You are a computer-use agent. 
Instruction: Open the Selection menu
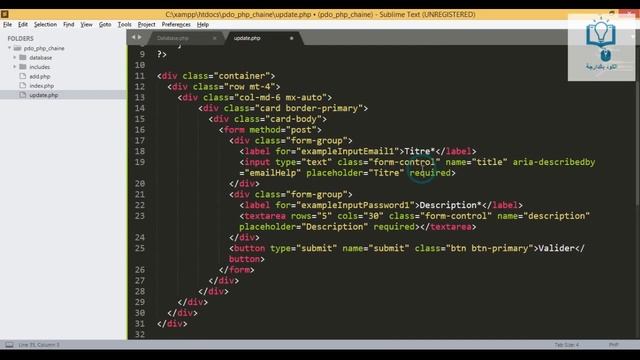45,24
